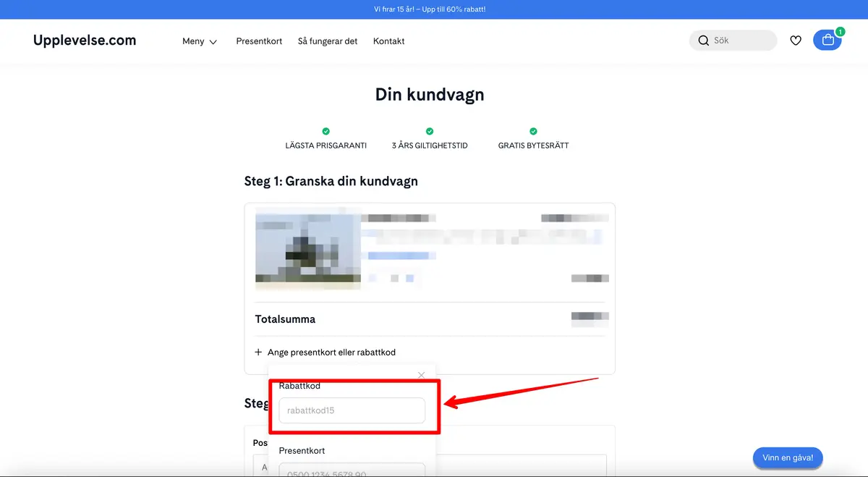Open the Så fungerar det page
The width and height of the screenshot is (868, 477).
click(x=327, y=41)
